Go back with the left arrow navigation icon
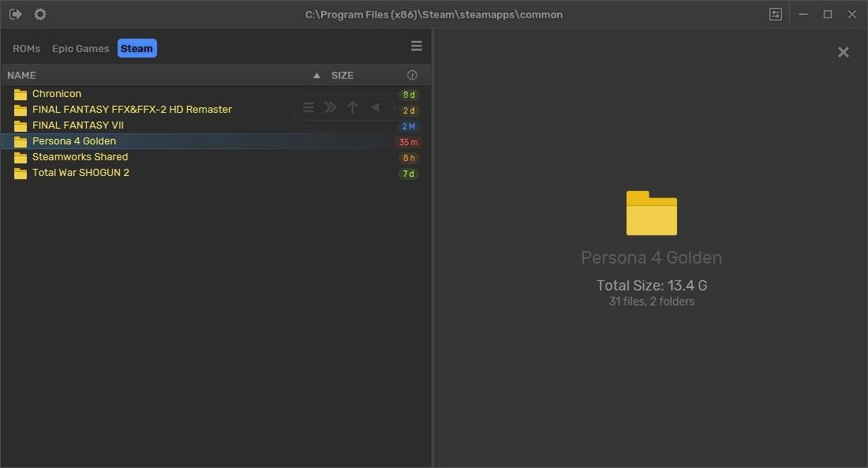Image resolution: width=868 pixels, height=468 pixels. pyautogui.click(x=375, y=107)
